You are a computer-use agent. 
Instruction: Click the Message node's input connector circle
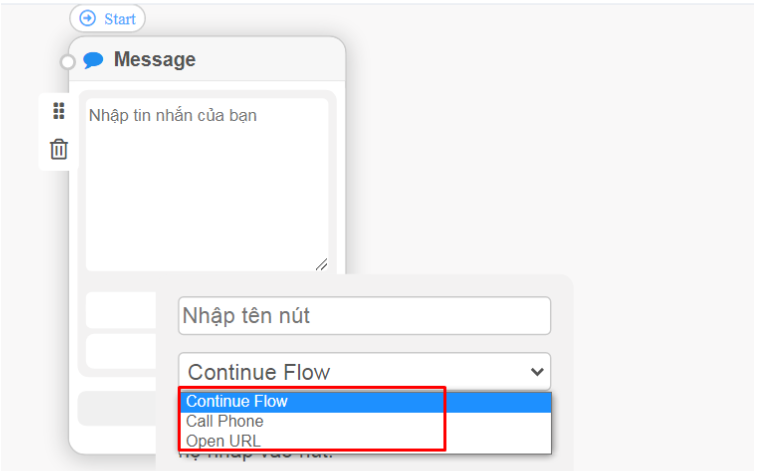point(68,62)
